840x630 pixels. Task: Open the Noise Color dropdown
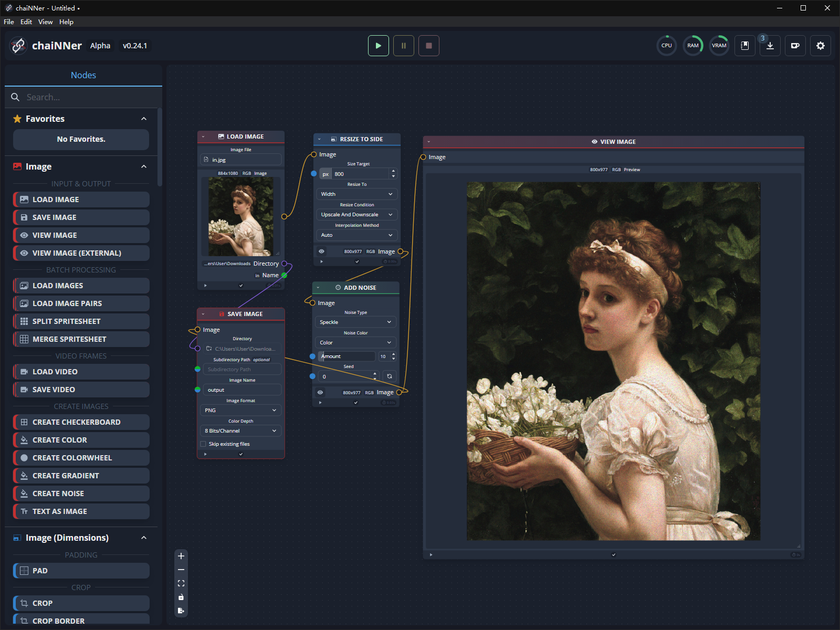click(x=355, y=343)
